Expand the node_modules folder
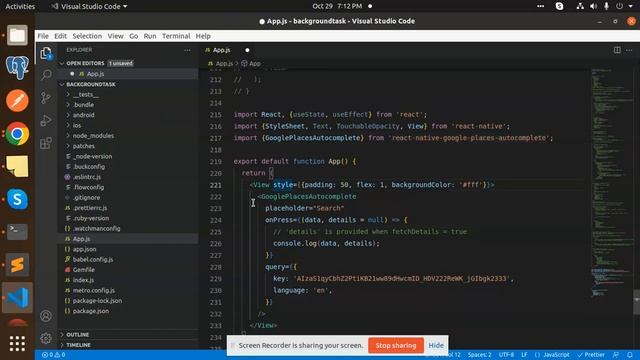Viewport: 640px width, 360px height. (93, 136)
